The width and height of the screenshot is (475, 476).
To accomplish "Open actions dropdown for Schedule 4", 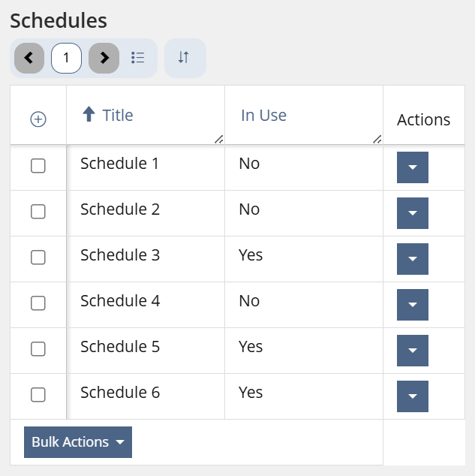I will [x=412, y=305].
